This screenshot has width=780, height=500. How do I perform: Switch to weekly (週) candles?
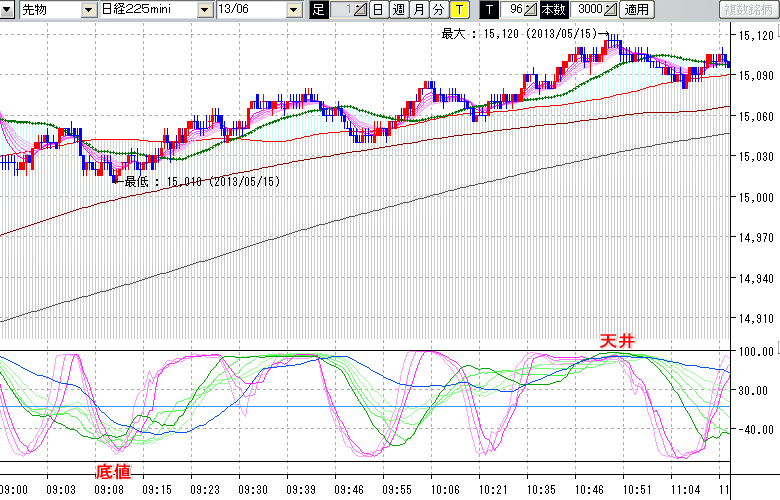point(398,10)
